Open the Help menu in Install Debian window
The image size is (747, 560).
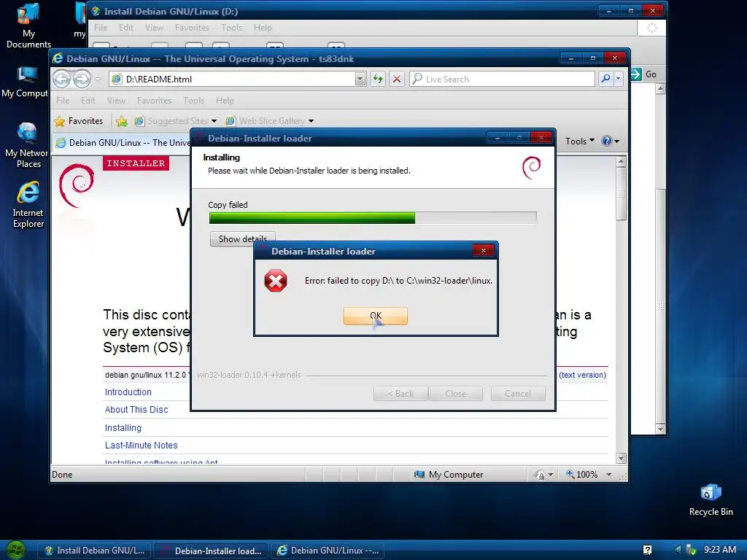pyautogui.click(x=263, y=28)
